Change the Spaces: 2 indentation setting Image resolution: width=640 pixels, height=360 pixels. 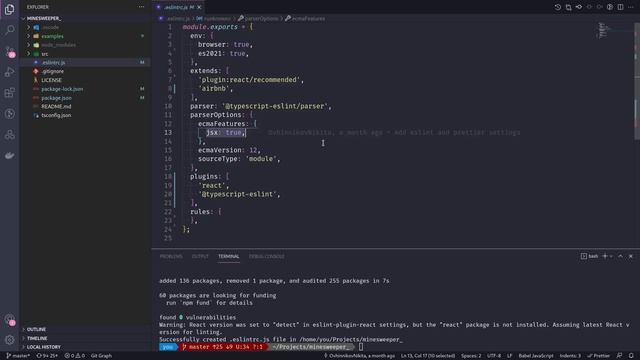(x=471, y=356)
